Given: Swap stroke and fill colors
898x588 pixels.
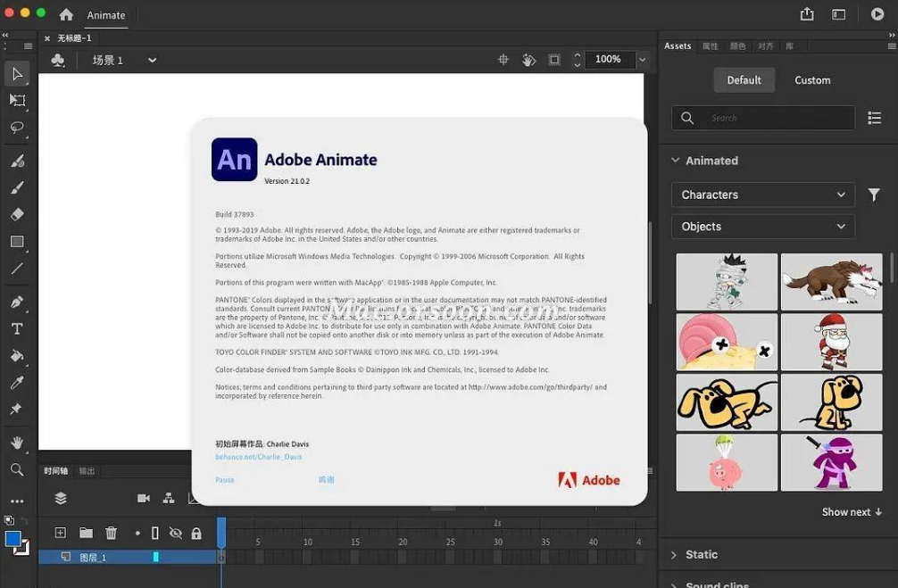Looking at the screenshot, I should tap(24, 521).
